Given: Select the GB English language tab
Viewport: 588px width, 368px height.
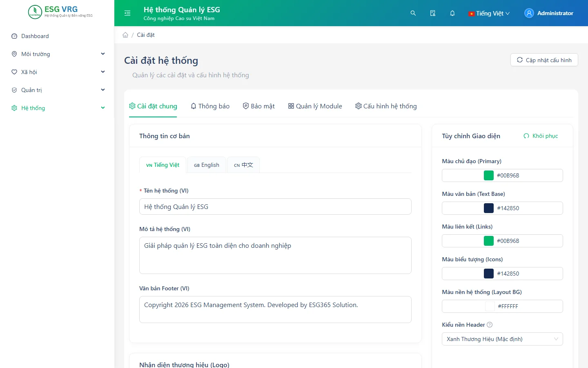Looking at the screenshot, I should point(207,165).
